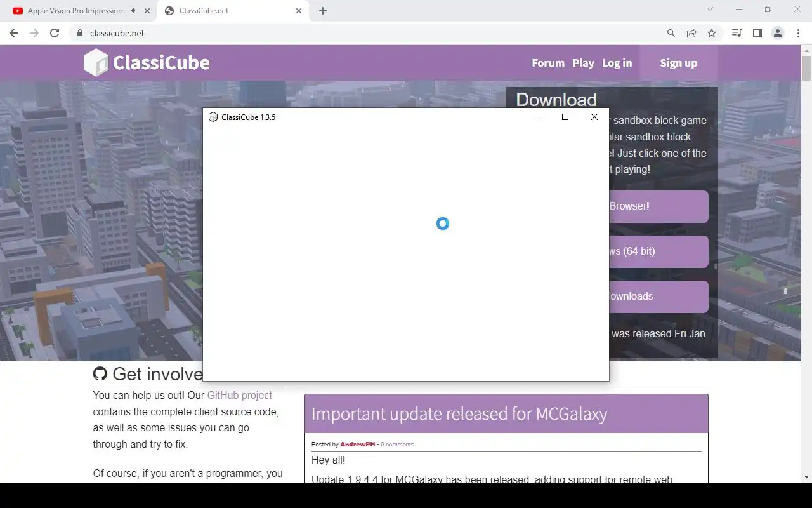Image resolution: width=812 pixels, height=508 pixels.
Task: Reload the classicube.net page
Action: point(55,33)
